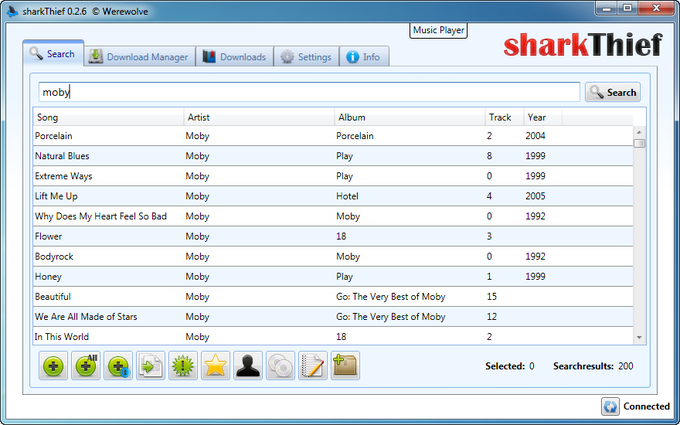680x425 pixels.
Task: Select 'Why Does My Heart Feel So Bad'
Action: 333,216
